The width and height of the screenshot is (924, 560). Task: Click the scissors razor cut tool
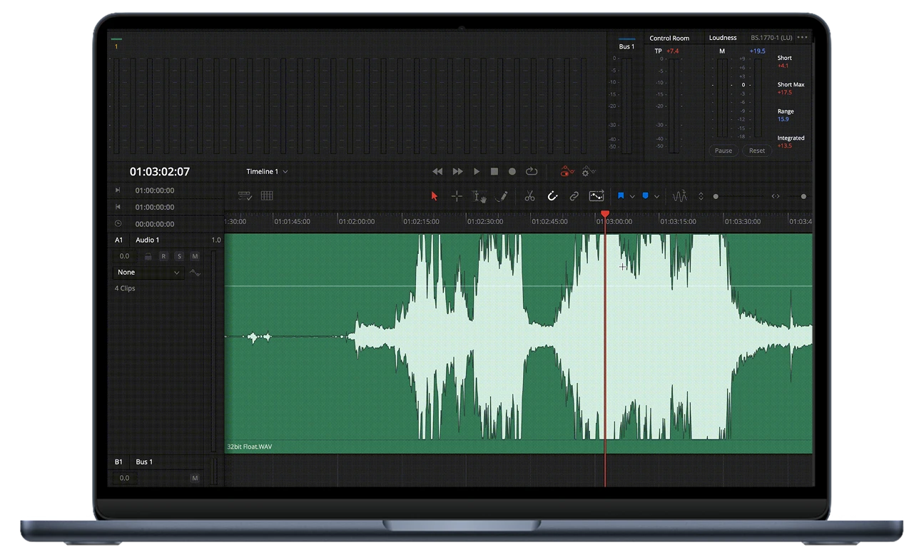coord(529,196)
